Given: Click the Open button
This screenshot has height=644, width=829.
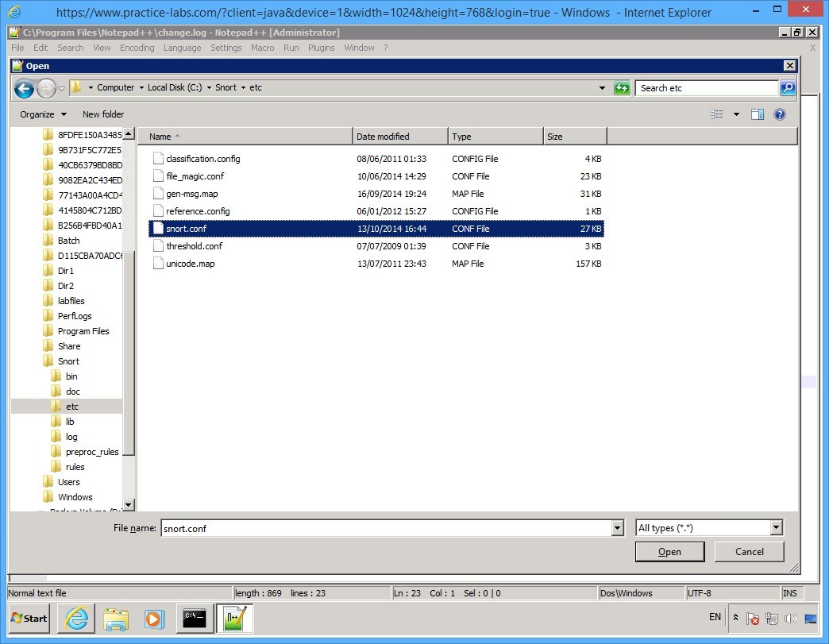Looking at the screenshot, I should tap(669, 551).
